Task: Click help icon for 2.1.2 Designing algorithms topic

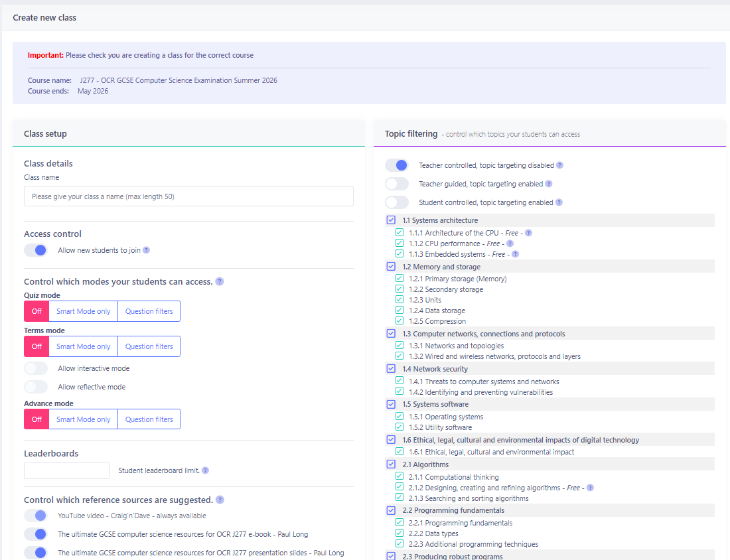Action: tap(590, 488)
